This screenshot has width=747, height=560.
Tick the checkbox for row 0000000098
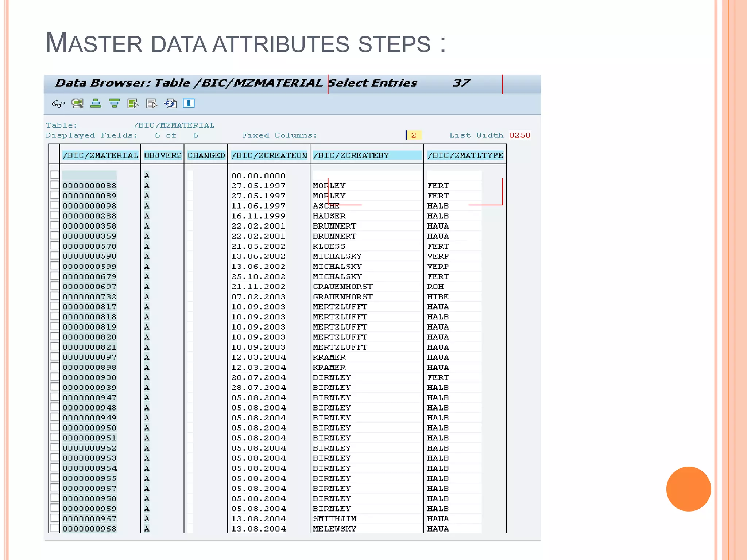pos(54,205)
